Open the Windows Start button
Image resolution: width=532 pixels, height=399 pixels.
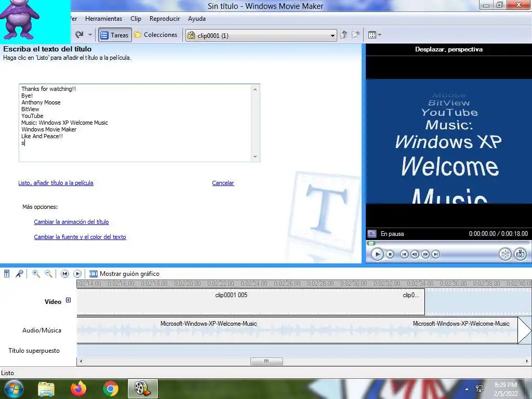click(x=13, y=389)
